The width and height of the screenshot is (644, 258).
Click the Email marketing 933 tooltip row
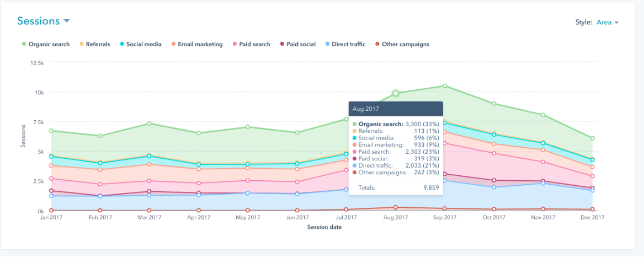click(396, 145)
